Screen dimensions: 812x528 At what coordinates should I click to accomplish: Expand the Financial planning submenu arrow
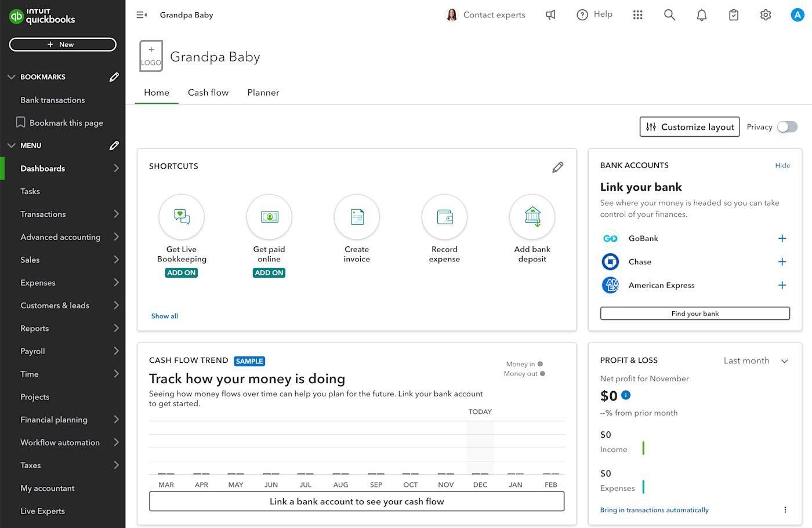[x=116, y=419]
